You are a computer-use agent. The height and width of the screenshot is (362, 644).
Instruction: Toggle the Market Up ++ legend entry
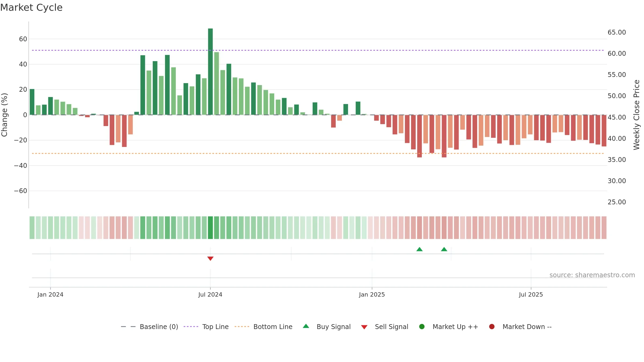pos(448,327)
